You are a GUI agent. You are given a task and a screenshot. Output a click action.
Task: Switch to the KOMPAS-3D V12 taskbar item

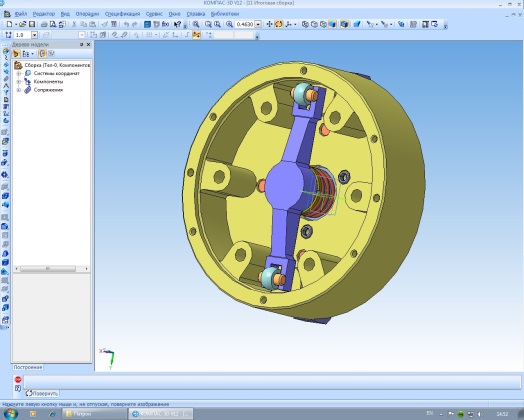(161, 414)
